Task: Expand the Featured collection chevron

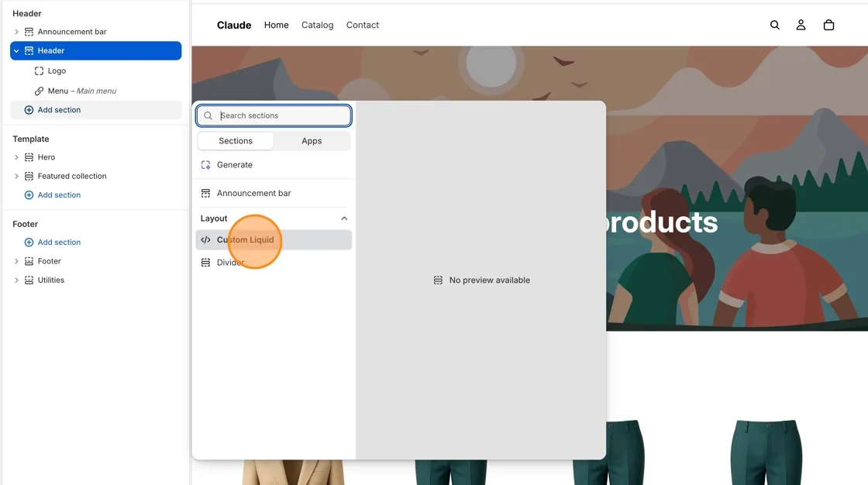Action: [16, 176]
